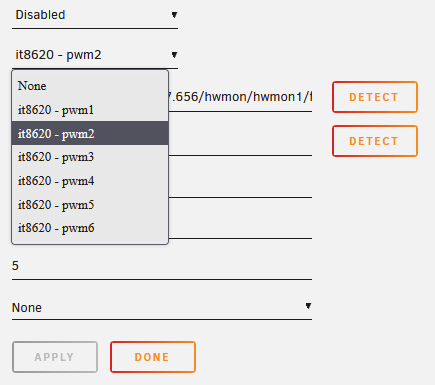435x385 pixels.
Task: Choose None in the open PWM list
Action: tap(90, 86)
